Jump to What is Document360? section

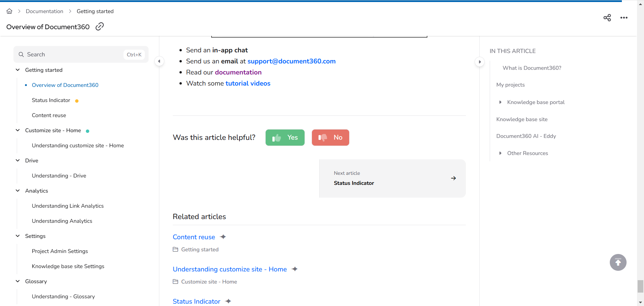click(x=532, y=68)
